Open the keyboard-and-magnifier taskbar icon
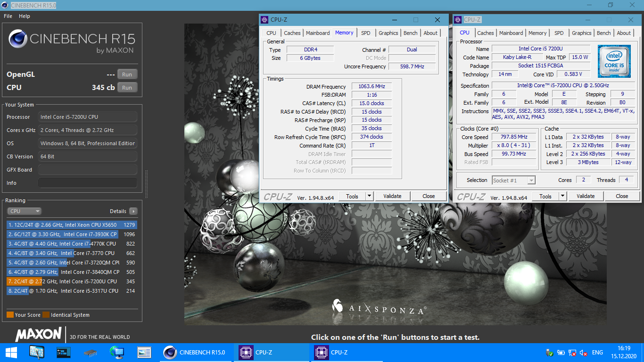The height and width of the screenshot is (362, 644). click(37, 352)
